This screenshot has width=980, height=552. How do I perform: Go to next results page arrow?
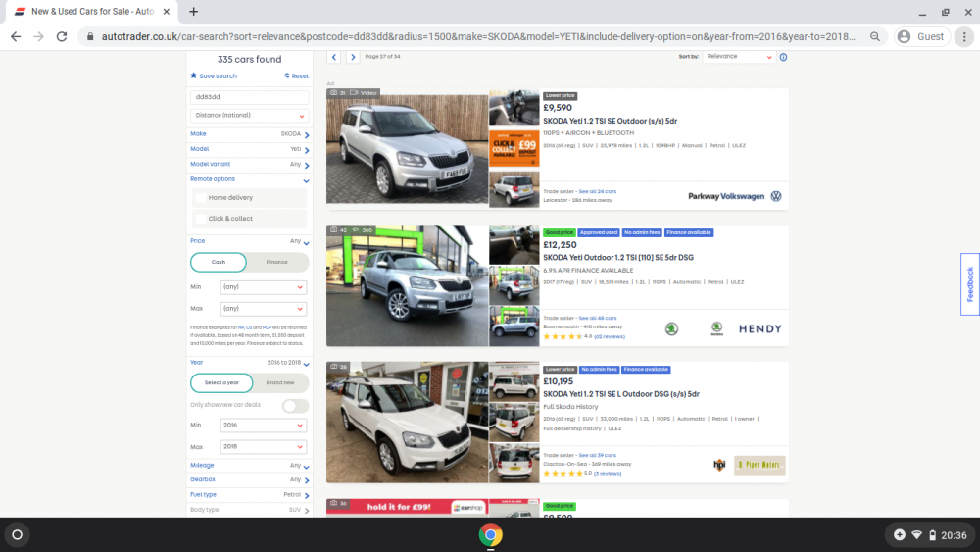tap(353, 57)
